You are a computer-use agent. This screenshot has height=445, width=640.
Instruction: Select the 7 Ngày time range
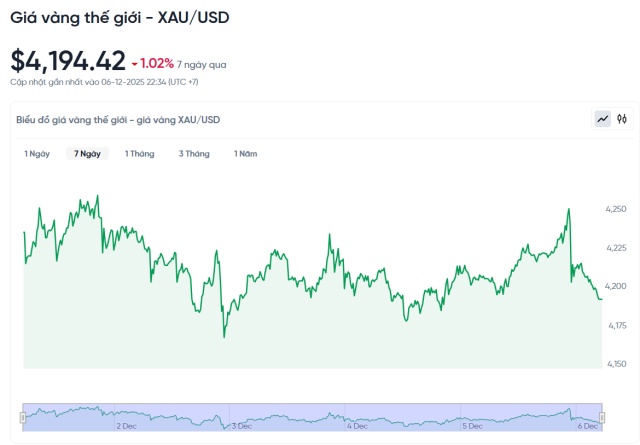click(x=87, y=154)
